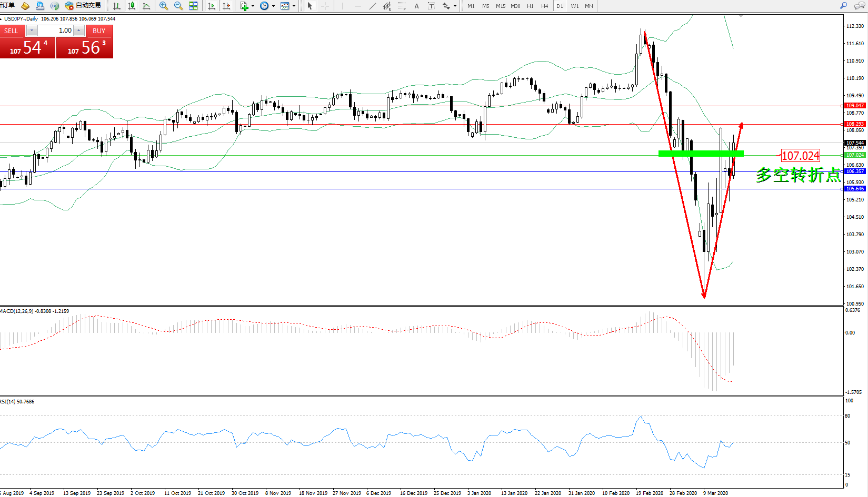The image size is (868, 497).
Task: Click the zoom in magnifier icon
Action: click(164, 6)
